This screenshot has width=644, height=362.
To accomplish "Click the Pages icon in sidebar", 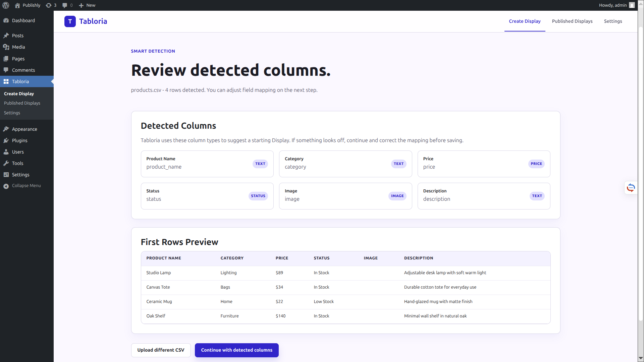I will pyautogui.click(x=6, y=59).
